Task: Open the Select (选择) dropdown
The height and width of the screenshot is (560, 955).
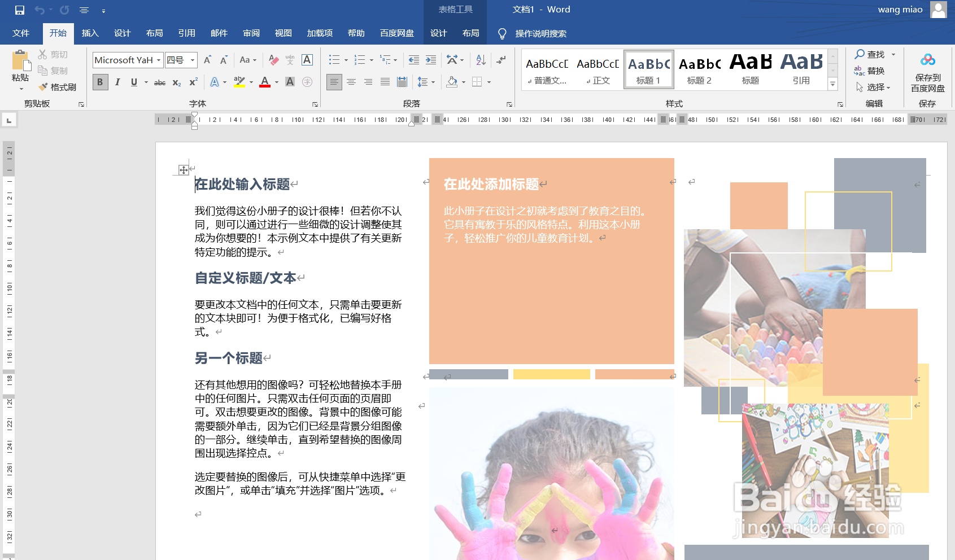Action: tap(873, 87)
